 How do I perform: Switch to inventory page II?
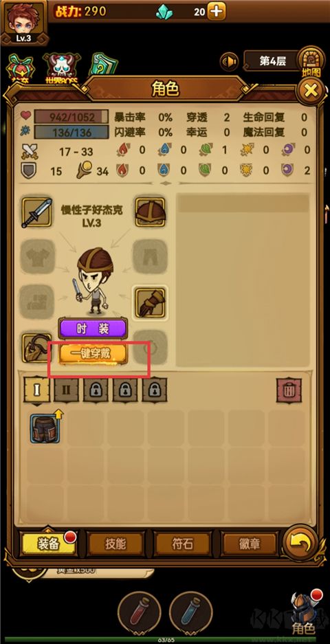[x=66, y=390]
